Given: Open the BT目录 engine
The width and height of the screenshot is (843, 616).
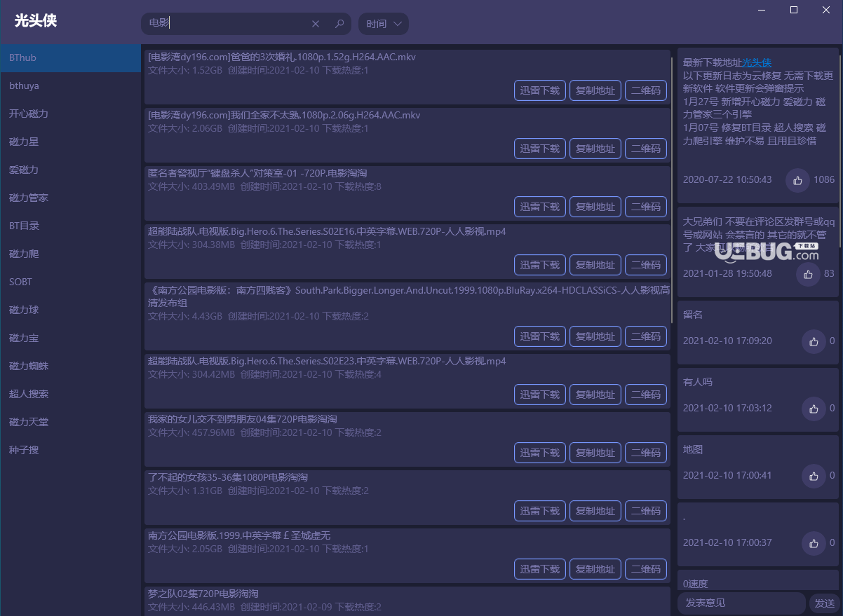Looking at the screenshot, I should [70, 226].
